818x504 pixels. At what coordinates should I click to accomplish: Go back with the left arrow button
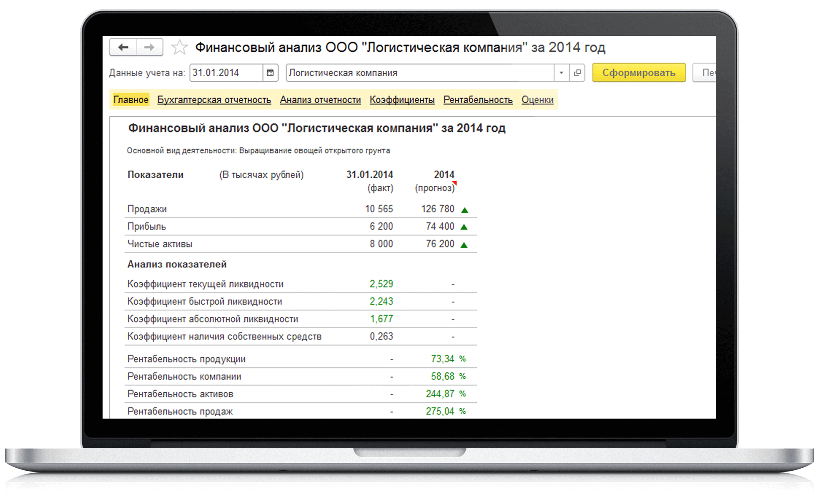(x=123, y=47)
